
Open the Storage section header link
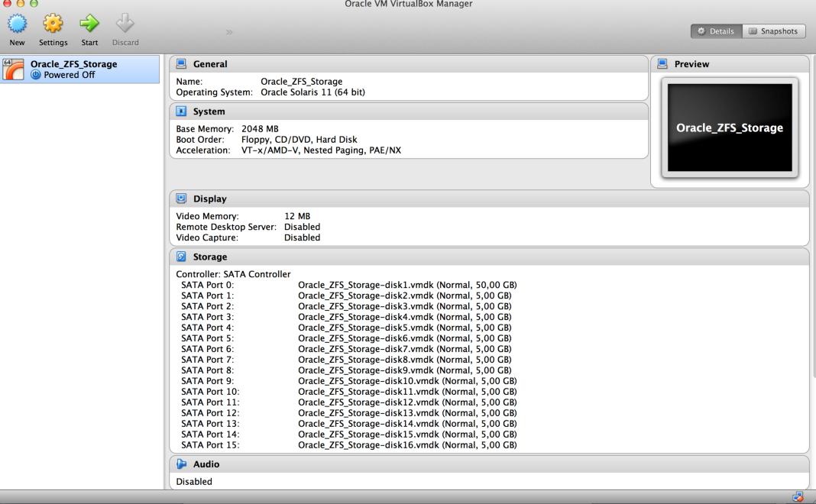(x=210, y=257)
